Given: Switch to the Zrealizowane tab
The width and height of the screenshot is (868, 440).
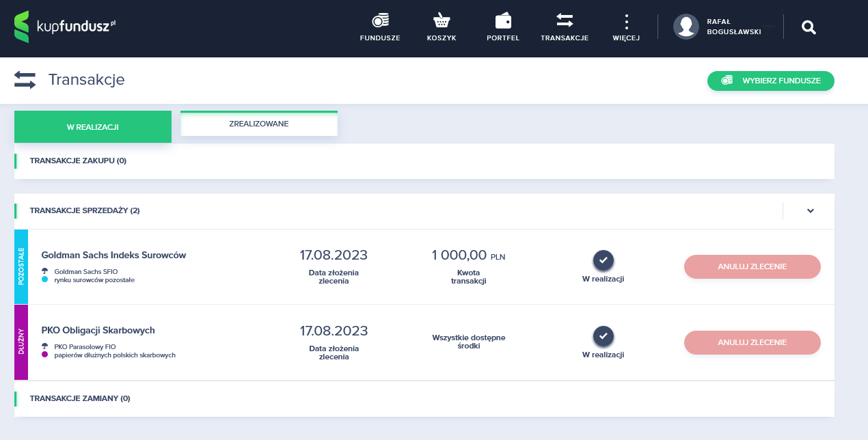Looking at the screenshot, I should tap(259, 124).
